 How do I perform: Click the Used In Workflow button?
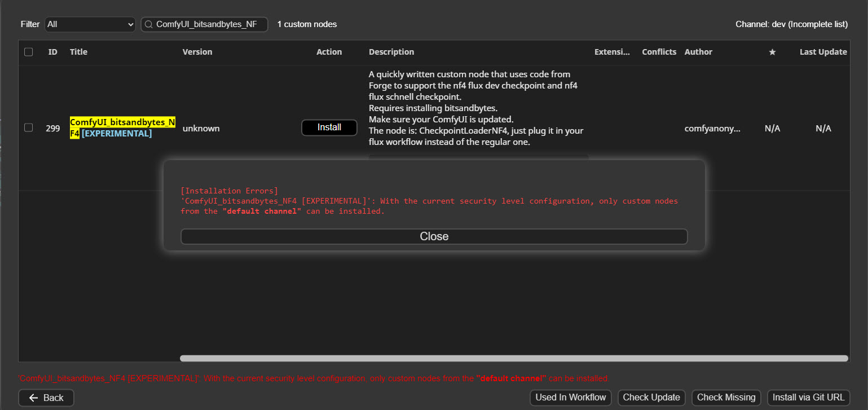click(x=570, y=398)
